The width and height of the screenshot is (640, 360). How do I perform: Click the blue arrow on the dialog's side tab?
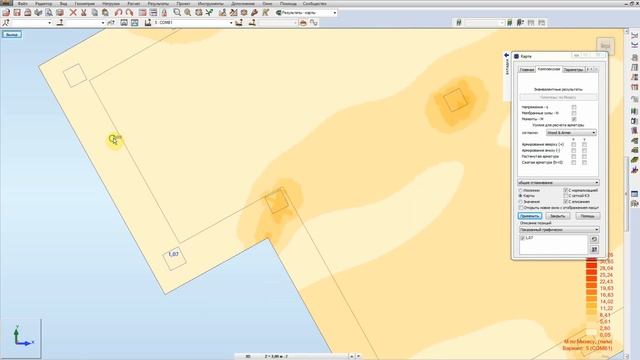(507, 55)
